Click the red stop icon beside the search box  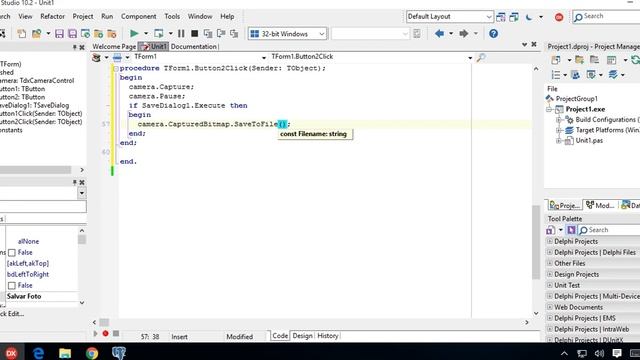coord(559,17)
